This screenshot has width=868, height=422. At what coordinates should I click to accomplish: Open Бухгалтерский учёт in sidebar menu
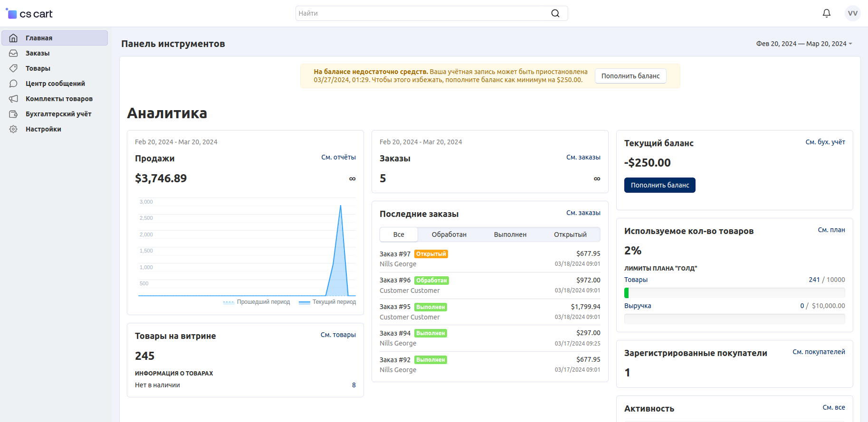pos(58,114)
